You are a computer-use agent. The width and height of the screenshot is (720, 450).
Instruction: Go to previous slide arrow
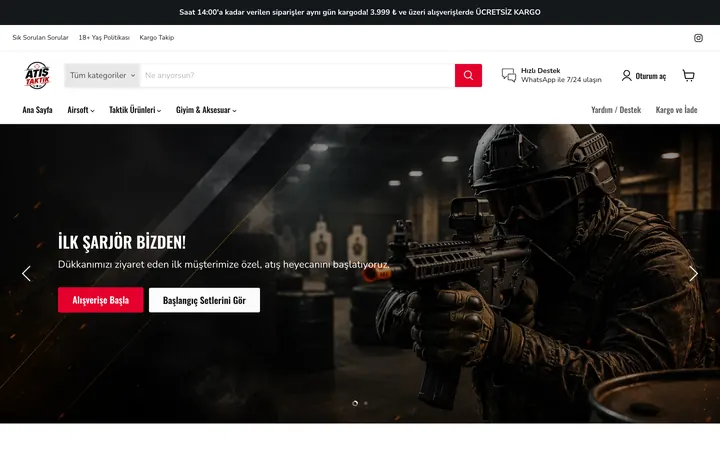click(x=27, y=274)
